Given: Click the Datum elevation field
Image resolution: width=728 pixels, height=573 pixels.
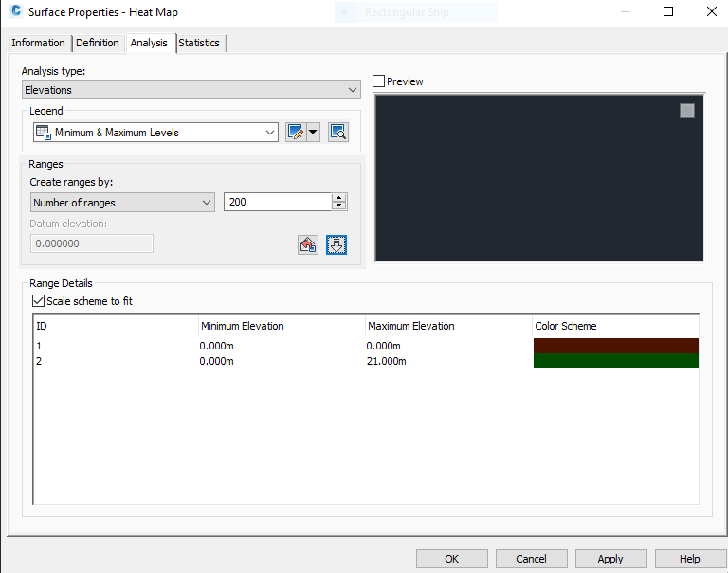Looking at the screenshot, I should click(x=92, y=243).
